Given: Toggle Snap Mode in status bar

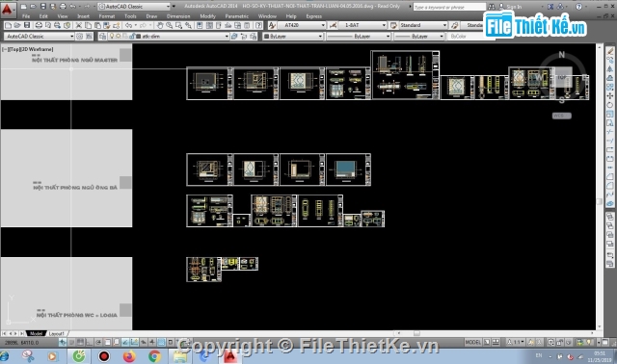Looking at the screenshot, I should 71,343.
